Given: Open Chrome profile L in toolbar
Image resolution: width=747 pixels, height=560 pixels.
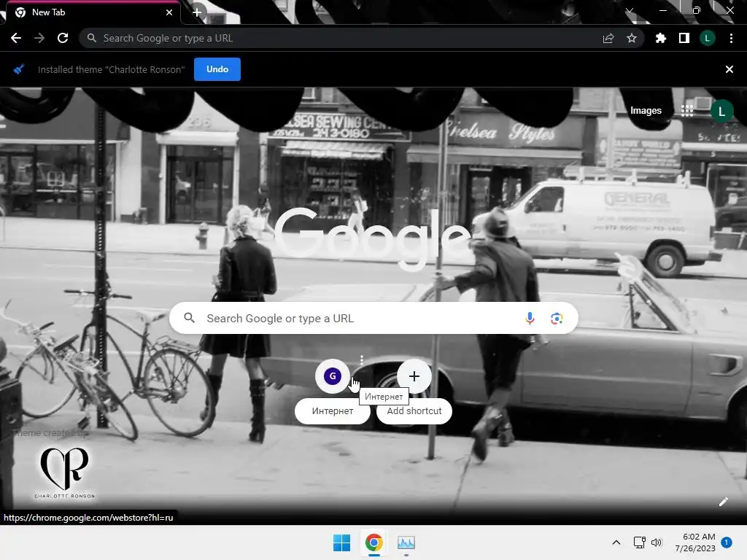Looking at the screenshot, I should point(707,38).
